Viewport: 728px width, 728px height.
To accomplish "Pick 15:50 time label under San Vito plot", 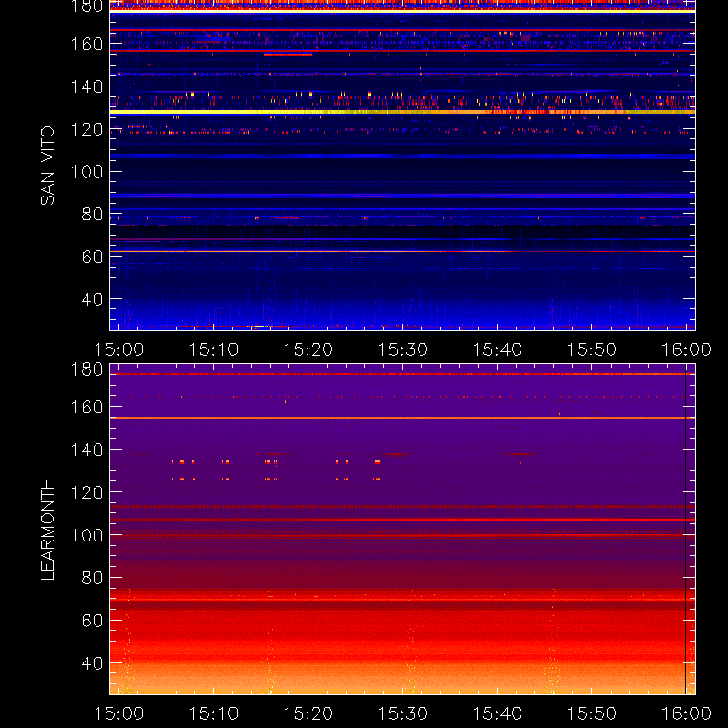I will (592, 349).
